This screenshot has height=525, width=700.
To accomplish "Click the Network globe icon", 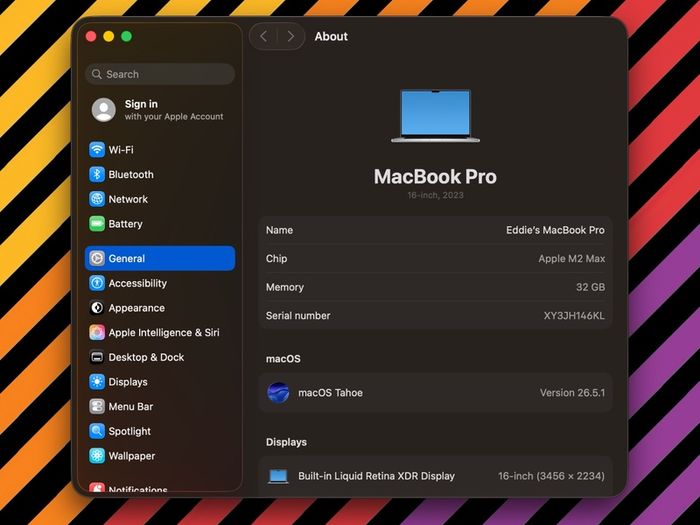I will (97, 199).
